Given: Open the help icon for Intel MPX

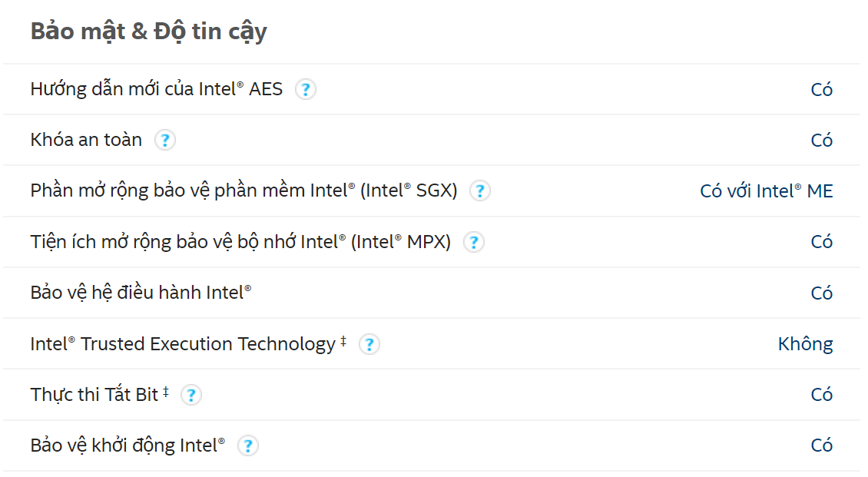Looking at the screenshot, I should [474, 242].
